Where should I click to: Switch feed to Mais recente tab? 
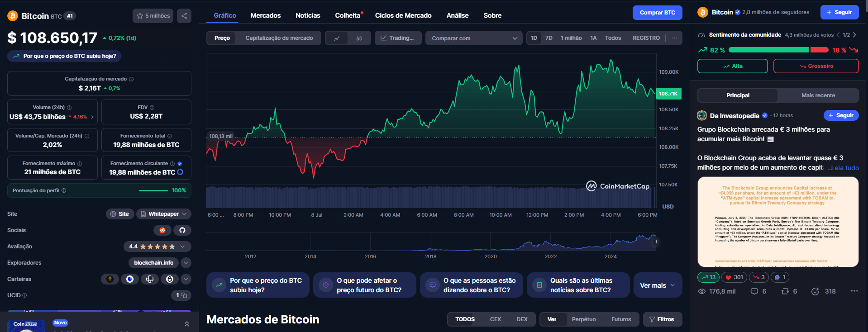[x=818, y=95]
